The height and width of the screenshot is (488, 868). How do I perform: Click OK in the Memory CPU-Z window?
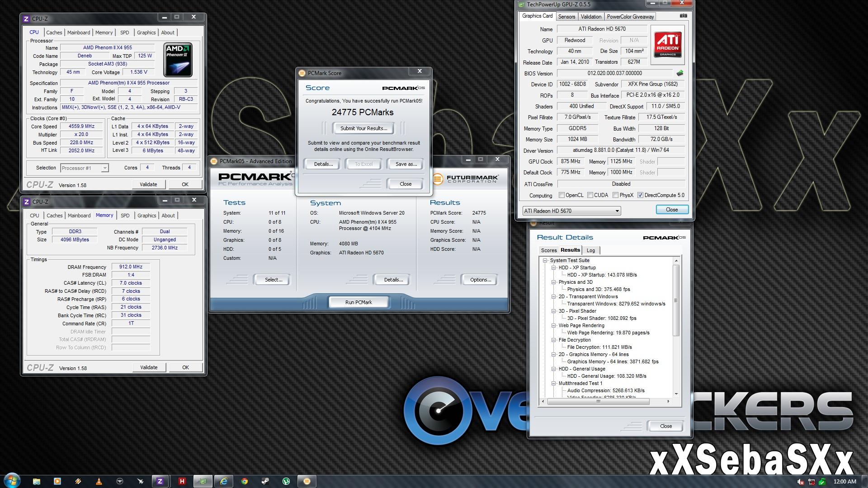(x=185, y=367)
